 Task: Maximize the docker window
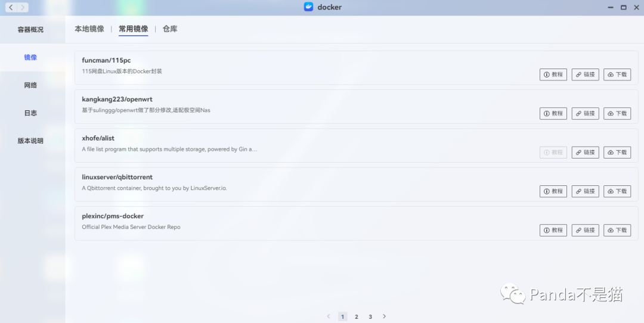pos(624,7)
